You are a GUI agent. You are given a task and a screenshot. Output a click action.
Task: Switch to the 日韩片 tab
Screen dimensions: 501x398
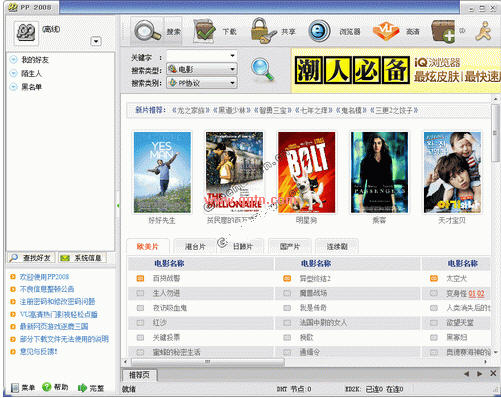click(243, 247)
